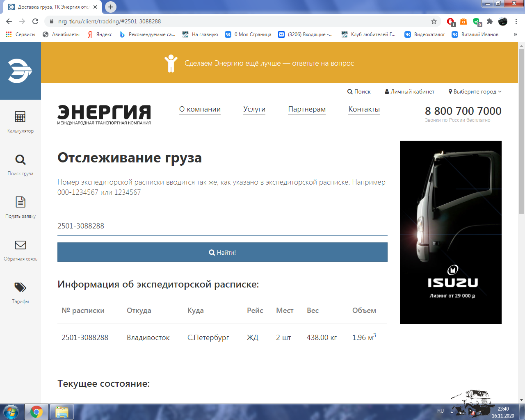
Task: Open the extensions puzzle icon
Action: [489, 21]
